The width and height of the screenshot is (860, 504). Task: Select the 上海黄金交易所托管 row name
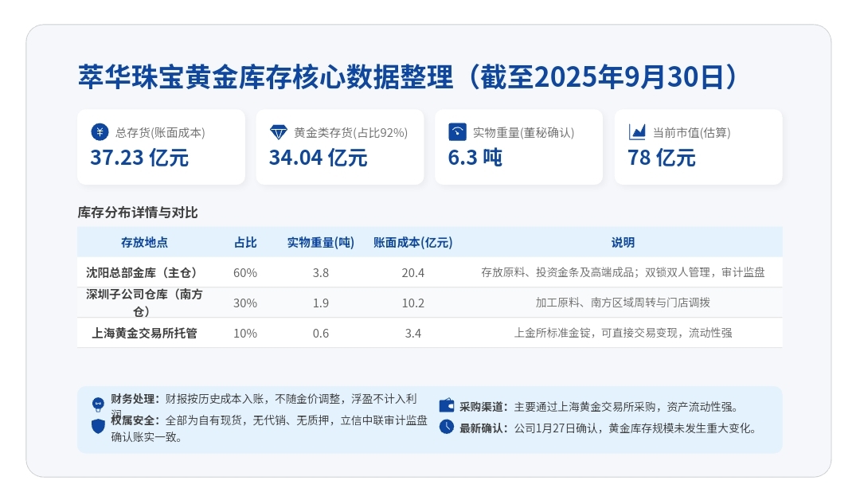coord(144,333)
